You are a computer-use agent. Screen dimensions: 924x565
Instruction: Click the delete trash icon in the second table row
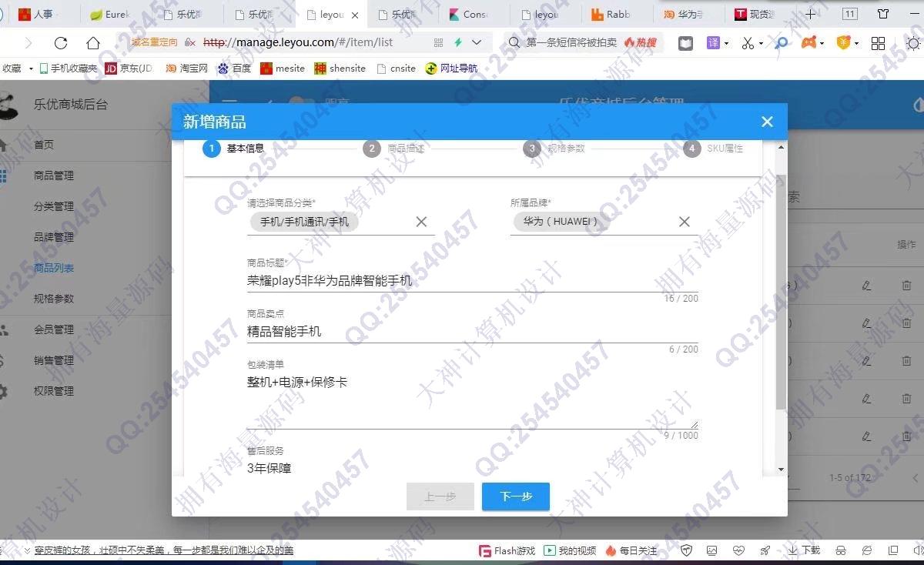pos(906,323)
